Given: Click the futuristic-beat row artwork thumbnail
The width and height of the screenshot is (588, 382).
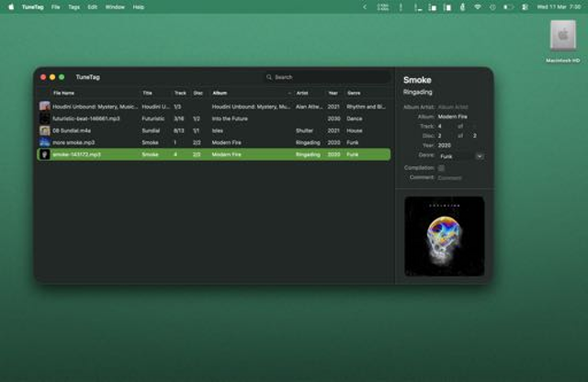Looking at the screenshot, I should (x=45, y=118).
